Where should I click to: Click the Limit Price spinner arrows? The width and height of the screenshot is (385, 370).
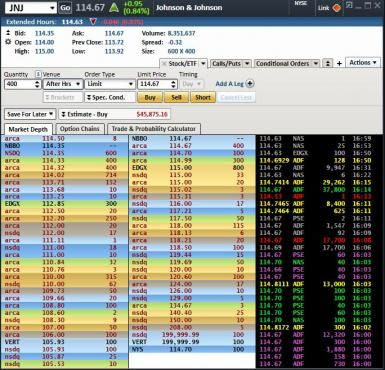tap(173, 84)
